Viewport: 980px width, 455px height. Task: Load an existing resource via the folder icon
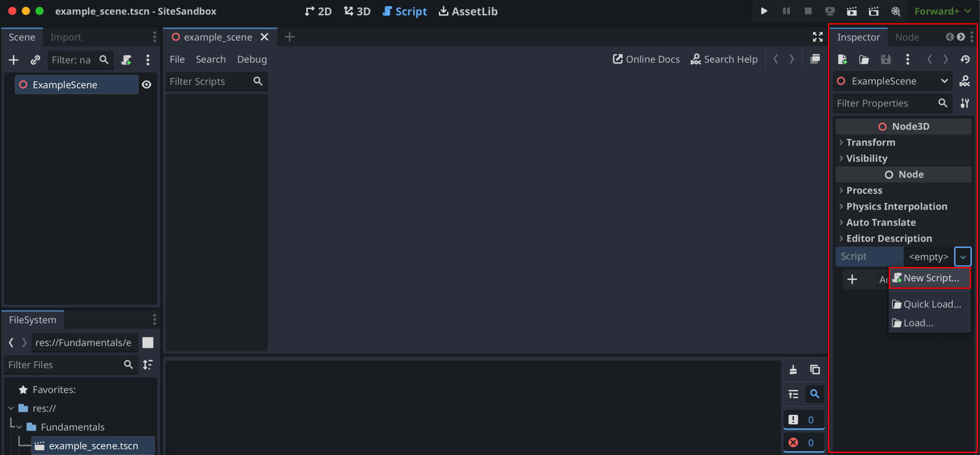click(864, 59)
